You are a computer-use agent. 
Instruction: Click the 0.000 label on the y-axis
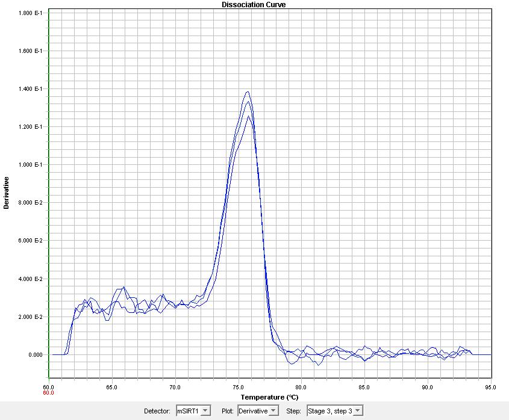pyautogui.click(x=36, y=355)
